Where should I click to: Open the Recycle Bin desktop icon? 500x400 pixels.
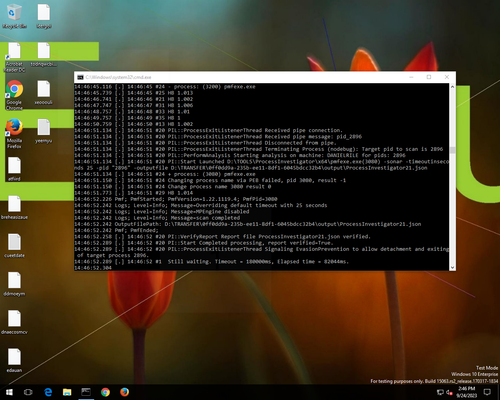coord(14,16)
